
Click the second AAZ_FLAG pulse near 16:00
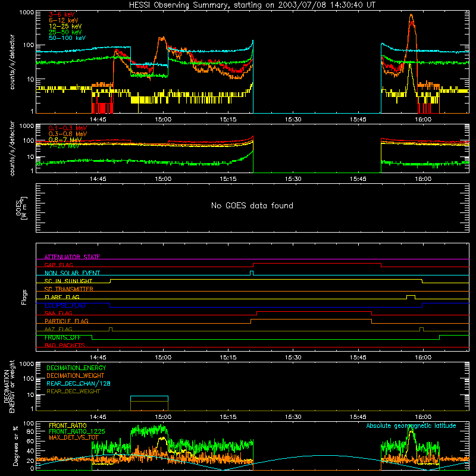421,329
